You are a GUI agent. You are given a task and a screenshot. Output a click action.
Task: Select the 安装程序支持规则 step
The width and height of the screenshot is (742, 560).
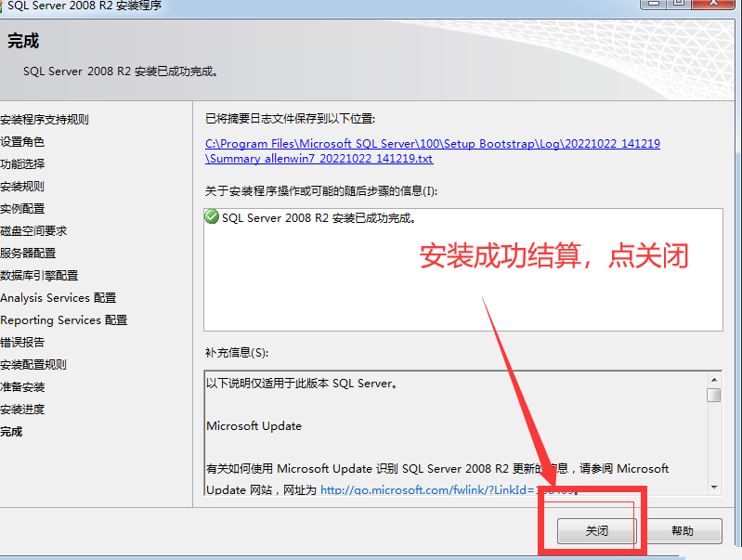click(x=44, y=119)
